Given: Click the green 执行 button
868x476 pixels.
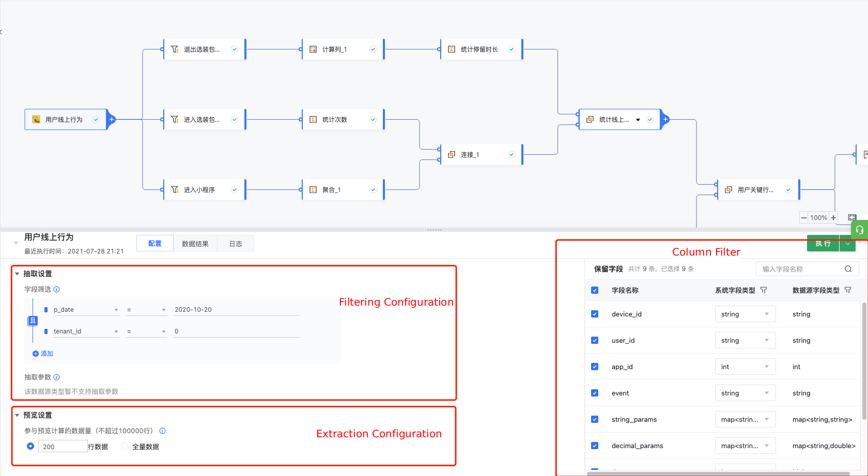Looking at the screenshot, I should click(823, 244).
